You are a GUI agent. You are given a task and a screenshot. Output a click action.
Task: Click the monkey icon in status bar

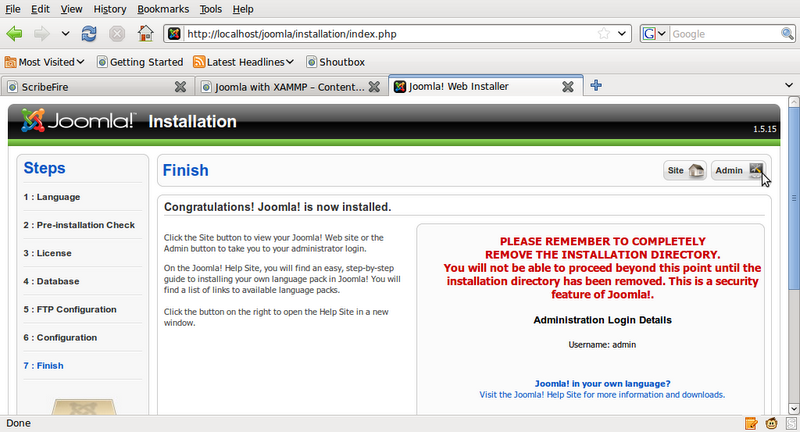pyautogui.click(x=771, y=423)
